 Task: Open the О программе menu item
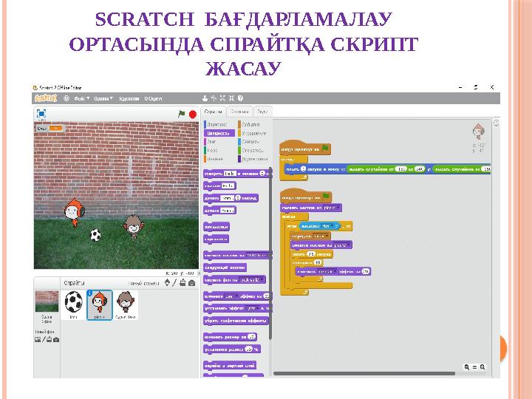153,99
